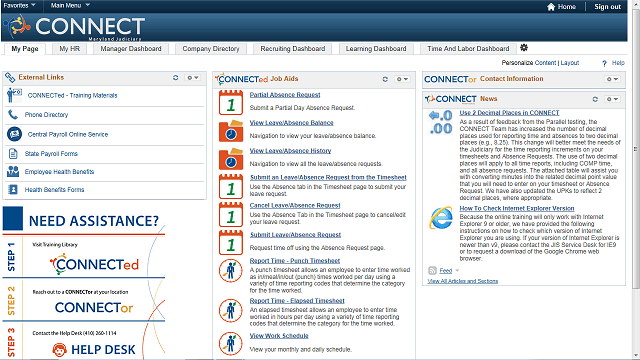Image resolution: width=640 pixels, height=360 pixels.
Task: Click the Sign out link
Action: pos(607,7)
